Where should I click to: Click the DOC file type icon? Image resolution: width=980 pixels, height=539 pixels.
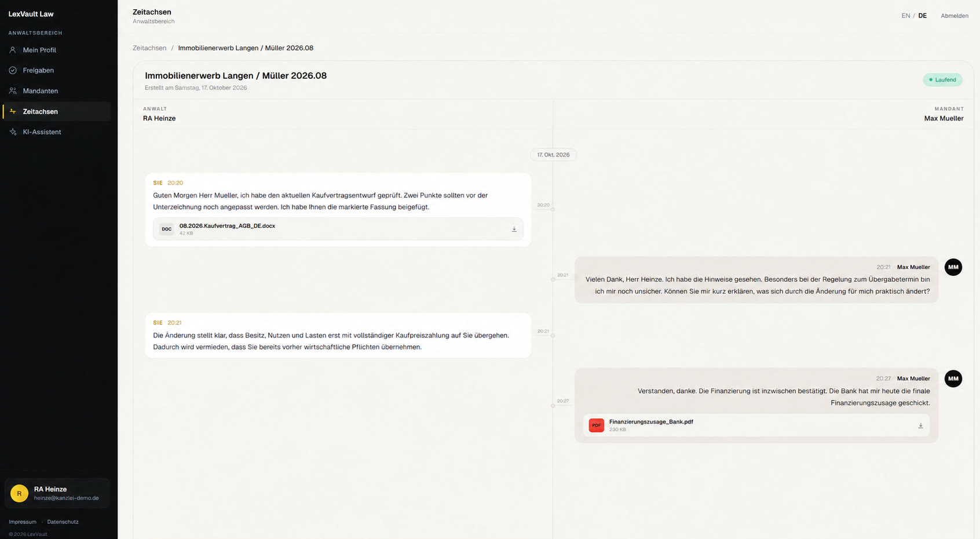166,229
